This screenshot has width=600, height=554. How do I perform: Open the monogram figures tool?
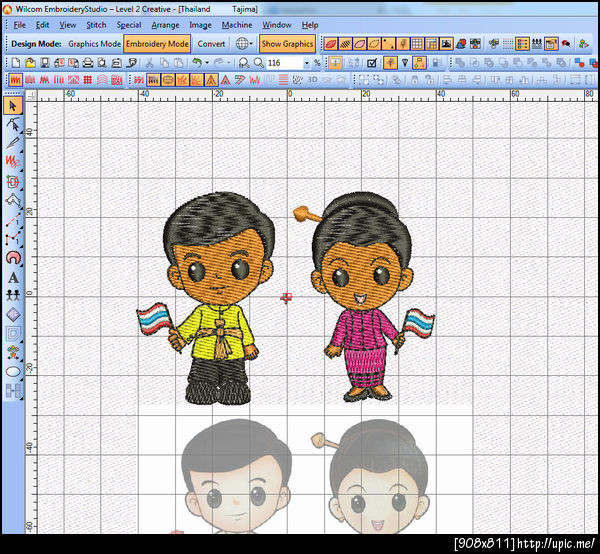point(13,295)
